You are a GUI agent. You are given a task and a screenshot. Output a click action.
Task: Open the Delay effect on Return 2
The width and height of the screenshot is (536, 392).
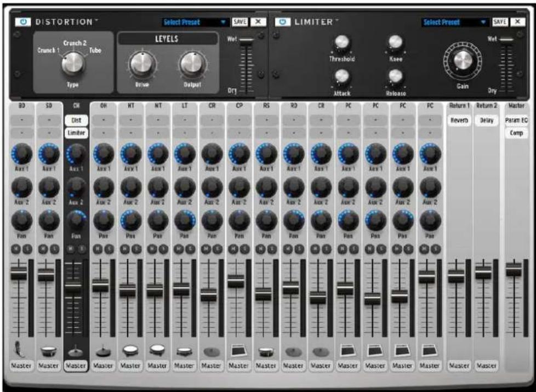tap(487, 120)
